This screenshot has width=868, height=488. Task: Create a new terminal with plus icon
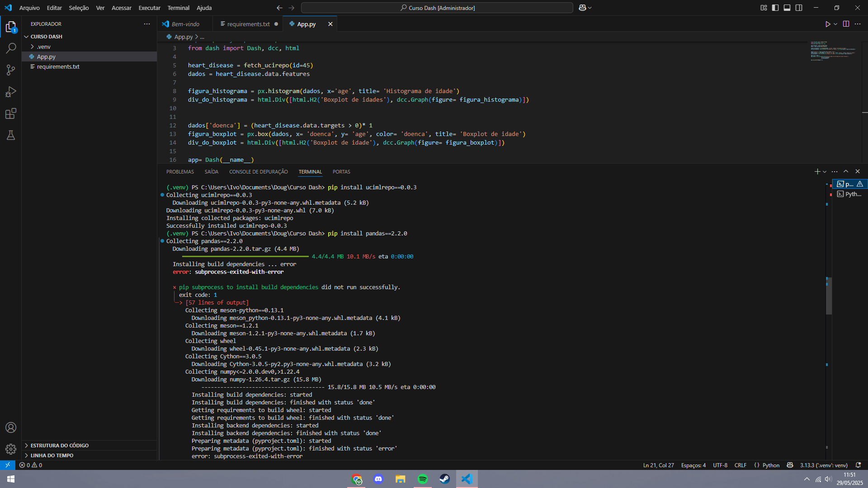point(817,172)
